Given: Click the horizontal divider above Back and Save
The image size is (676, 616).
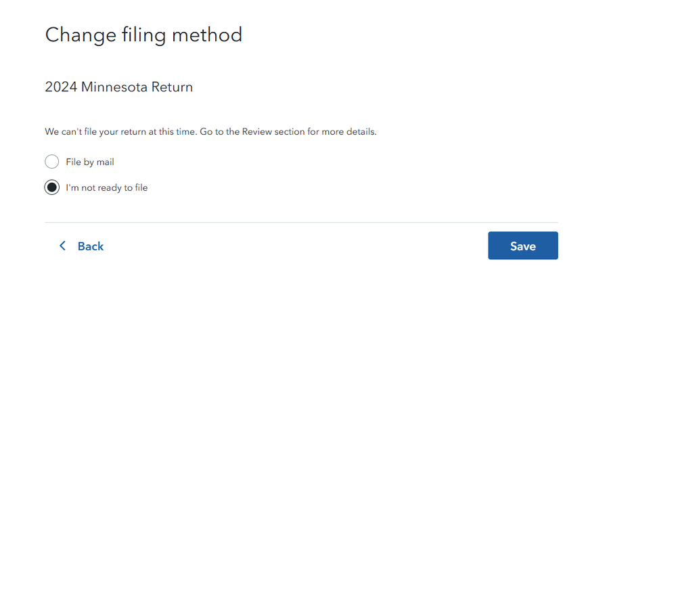Looking at the screenshot, I should pos(301,223).
